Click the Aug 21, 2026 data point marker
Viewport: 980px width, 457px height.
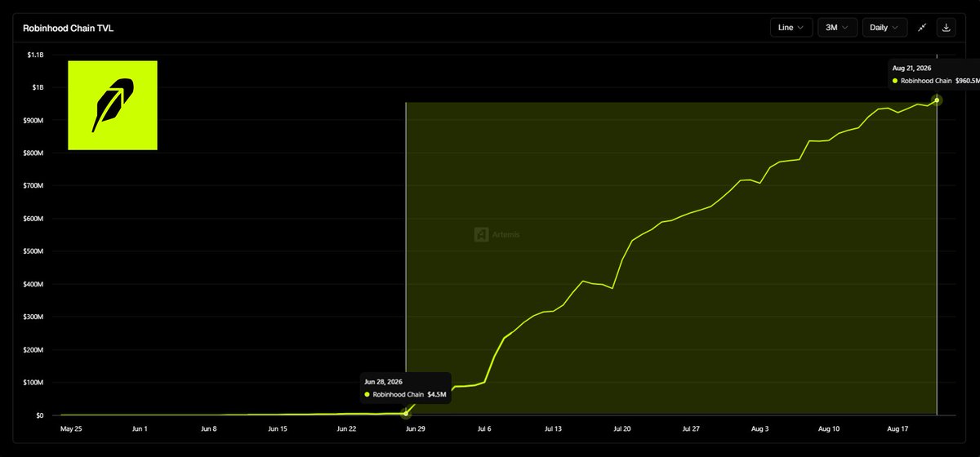937,100
